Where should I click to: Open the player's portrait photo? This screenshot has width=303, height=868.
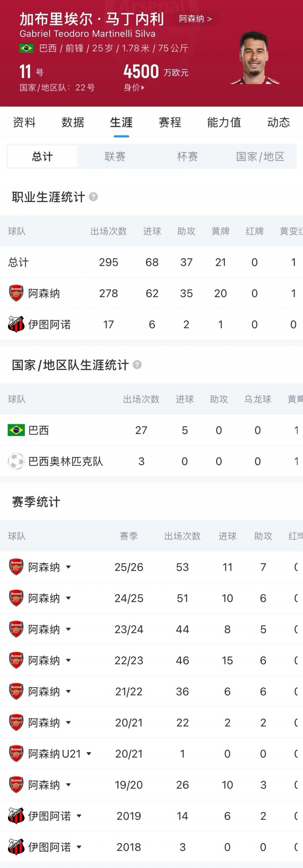tap(254, 57)
